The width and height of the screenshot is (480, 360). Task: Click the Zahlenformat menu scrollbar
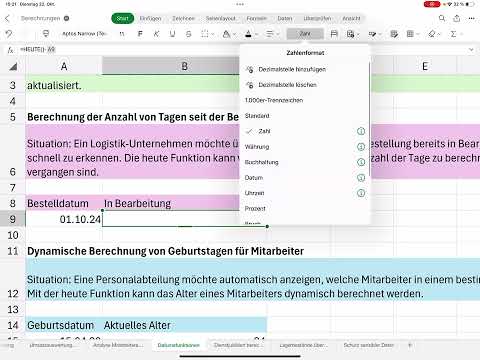click(369, 119)
